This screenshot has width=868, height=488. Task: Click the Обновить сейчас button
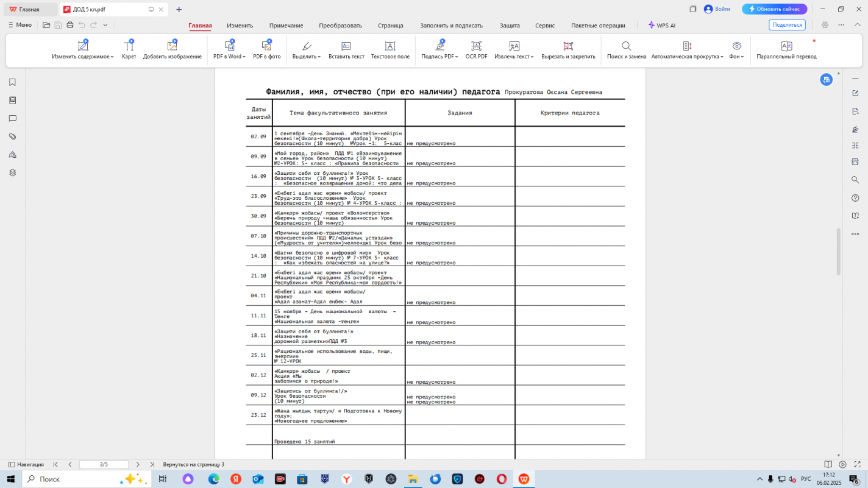774,9
